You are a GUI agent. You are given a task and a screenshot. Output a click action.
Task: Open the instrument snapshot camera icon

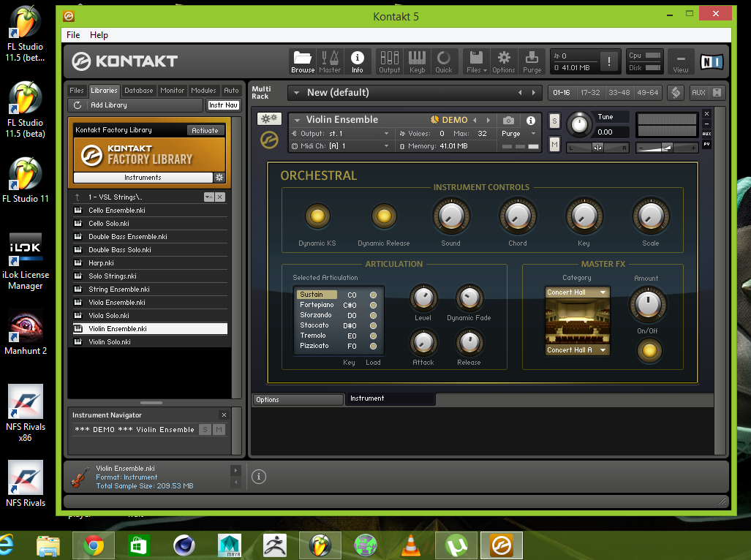click(x=509, y=120)
